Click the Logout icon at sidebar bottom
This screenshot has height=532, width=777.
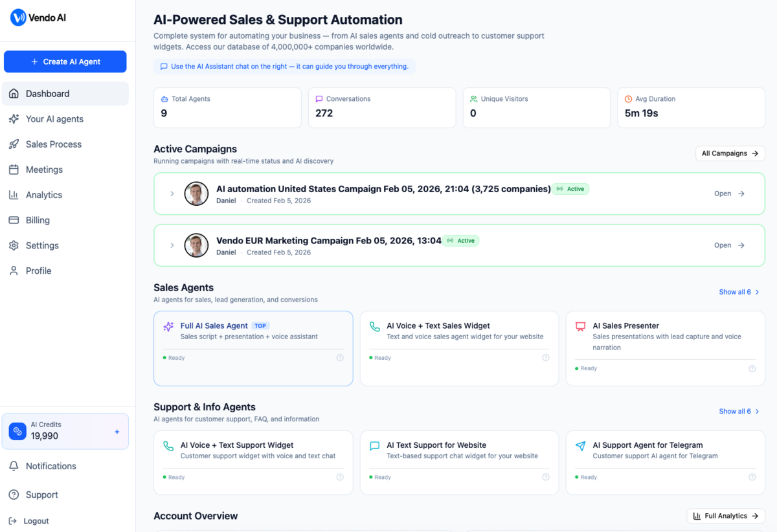pyautogui.click(x=14, y=520)
